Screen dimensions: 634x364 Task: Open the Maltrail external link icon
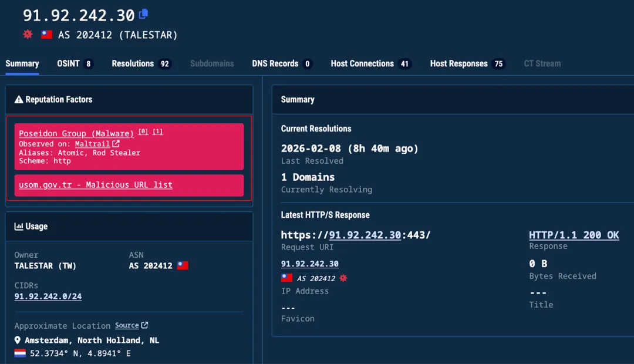116,144
